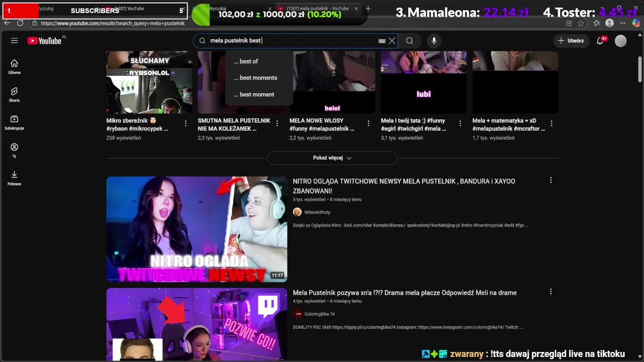Open options for Mikro zbereźnik short
The height and width of the screenshot is (362, 644).
186,123
